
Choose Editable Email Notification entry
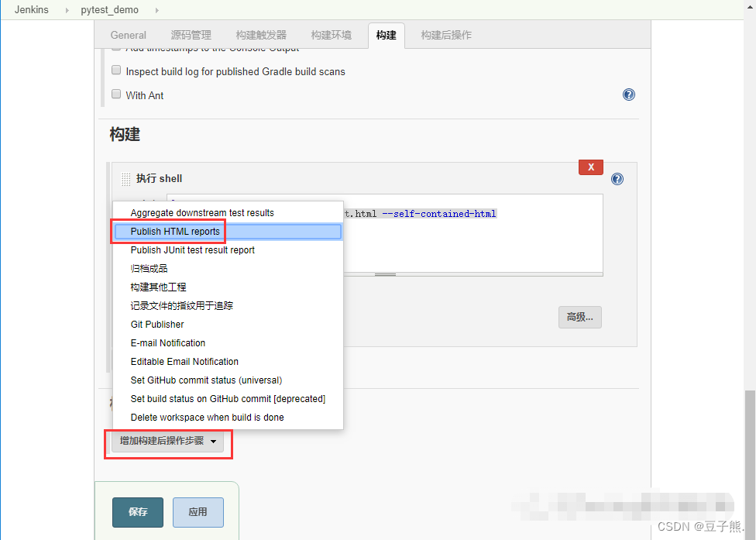pyautogui.click(x=228, y=362)
